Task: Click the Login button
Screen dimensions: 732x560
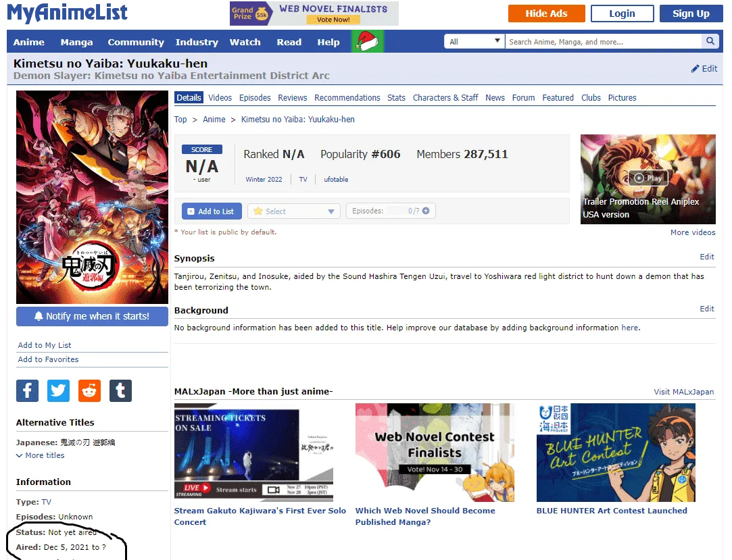Action: 623,14
